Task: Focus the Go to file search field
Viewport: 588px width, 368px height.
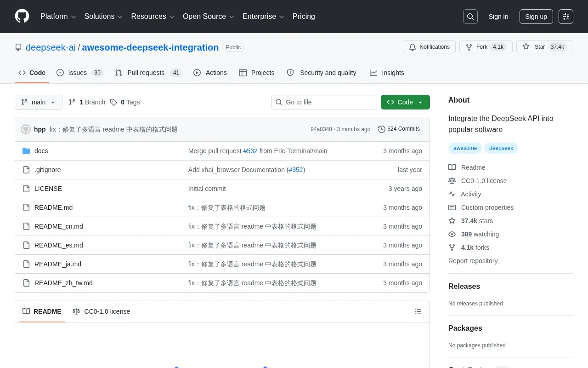Action: (324, 102)
